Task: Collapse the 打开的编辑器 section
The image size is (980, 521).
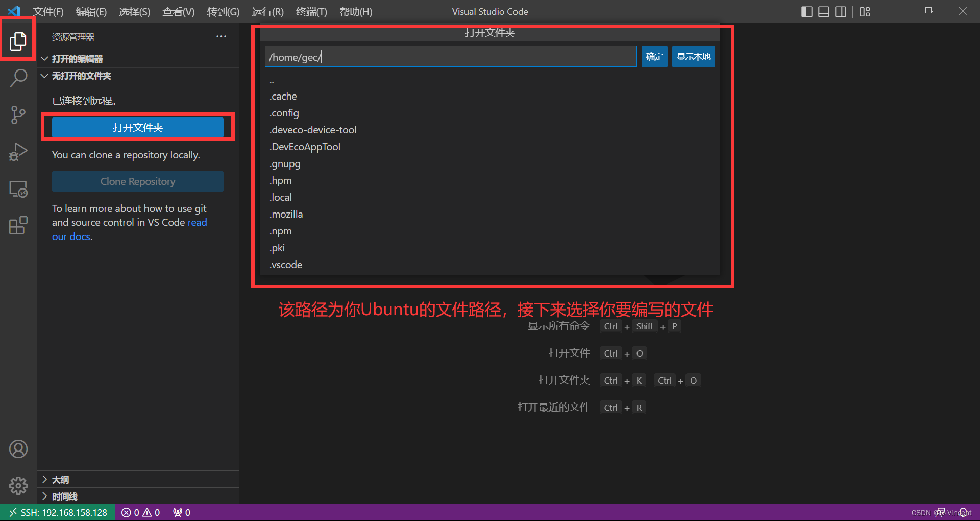Action: pos(138,59)
